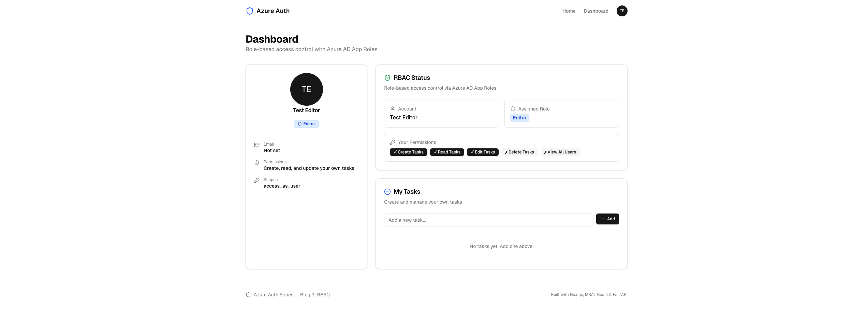The image size is (868, 309).
Task: Go to Home in the navigation
Action: [569, 11]
